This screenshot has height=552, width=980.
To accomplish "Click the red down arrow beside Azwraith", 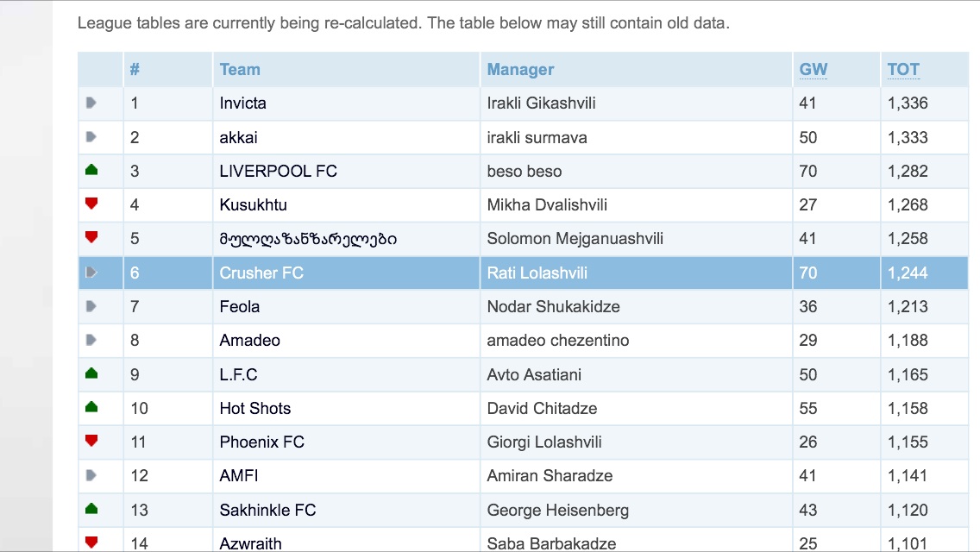I will 91,543.
